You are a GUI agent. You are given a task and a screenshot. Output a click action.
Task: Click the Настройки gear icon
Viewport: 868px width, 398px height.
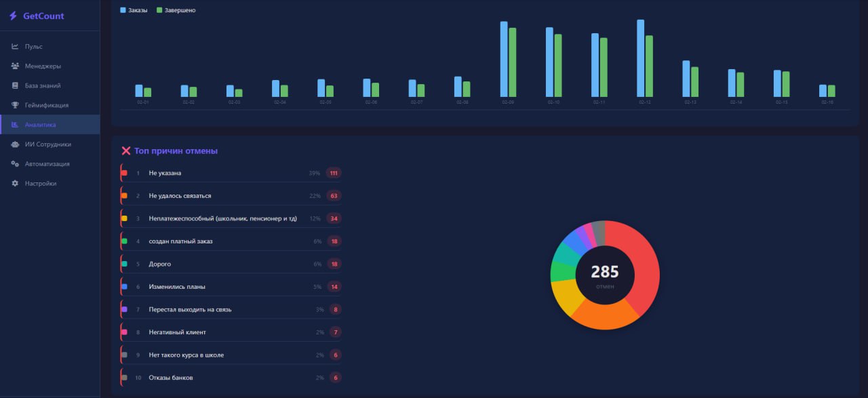pyautogui.click(x=15, y=184)
